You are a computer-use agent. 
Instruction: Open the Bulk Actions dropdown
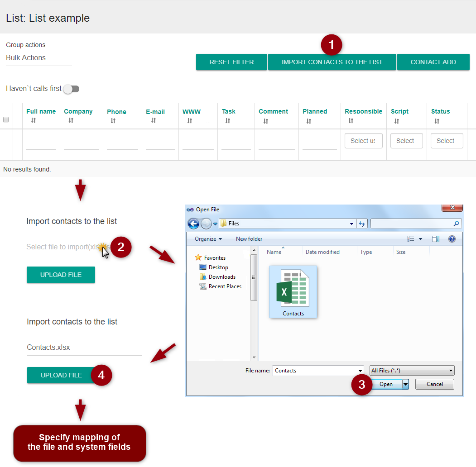coord(38,58)
